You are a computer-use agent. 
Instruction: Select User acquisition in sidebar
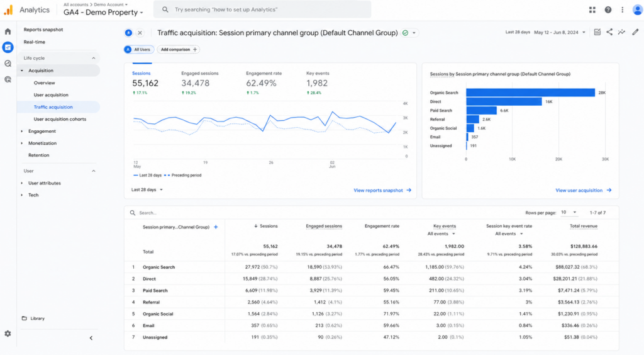pyautogui.click(x=51, y=95)
